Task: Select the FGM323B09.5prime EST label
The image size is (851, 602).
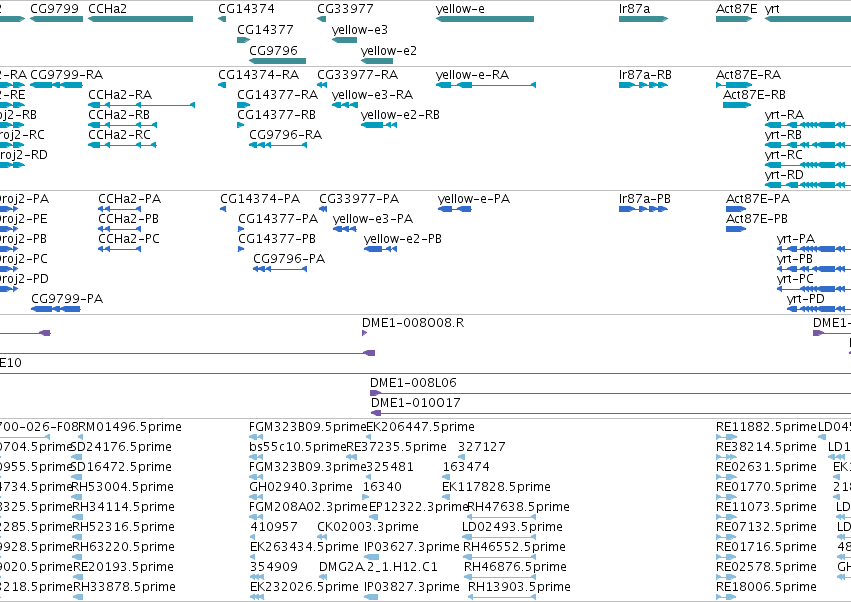Action: point(308,427)
